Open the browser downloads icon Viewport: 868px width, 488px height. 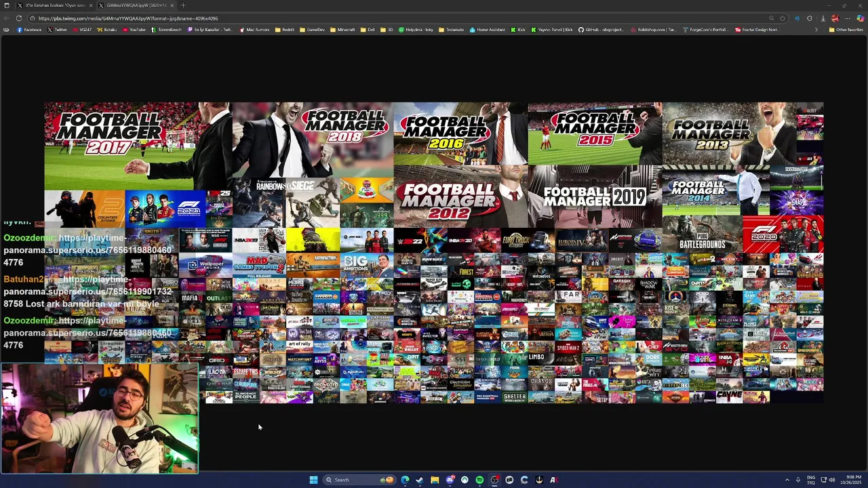click(823, 18)
